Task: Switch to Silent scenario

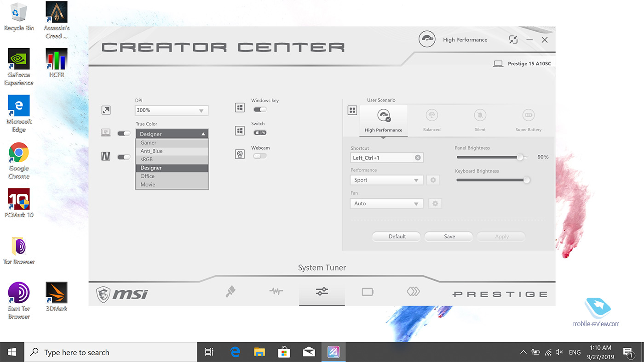Action: [480, 121]
